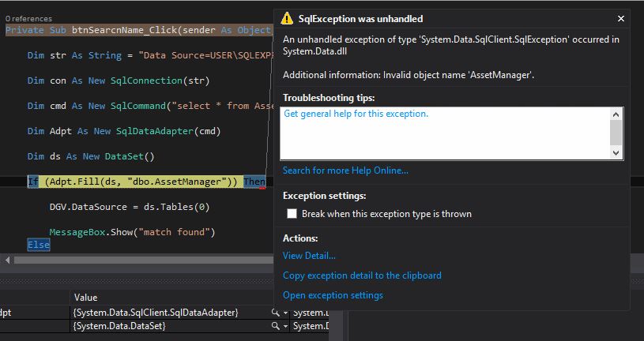Screen dimensions: 644x341
Task: Open the visualizer magnifier for SqlDataAdapter value
Action: click(274, 313)
